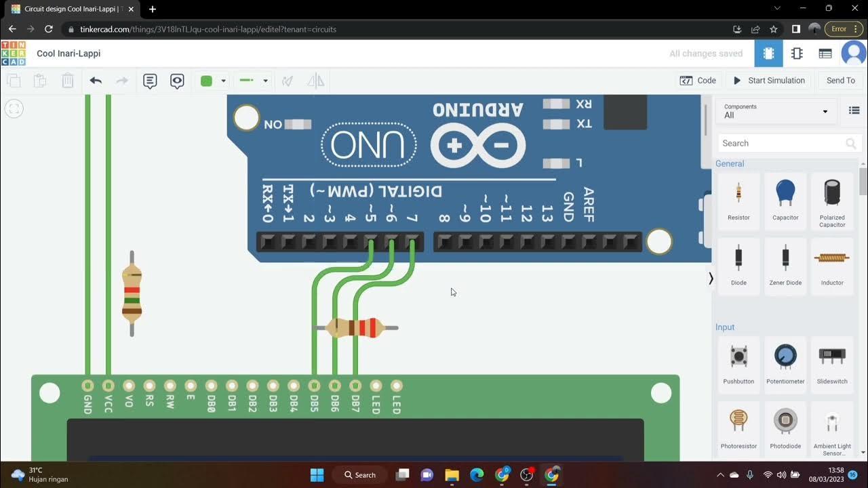This screenshot has height=488, width=868.
Task: Select the Diode component
Action: 738,265
